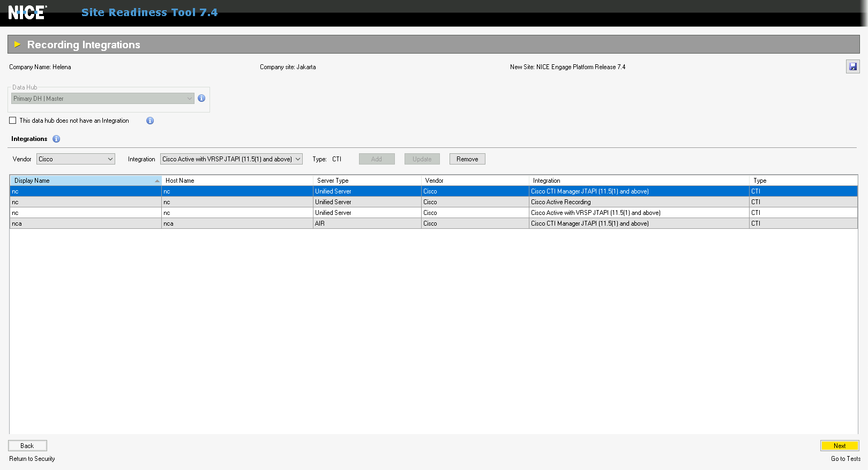This screenshot has height=470, width=868.
Task: Click the NICE logo
Action: (27, 12)
